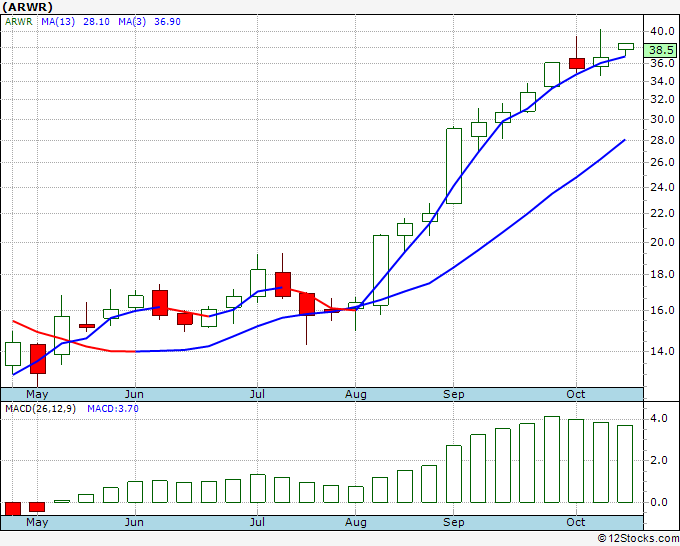Click the 40.0 price axis label
This screenshot has width=680, height=546.
point(662,31)
